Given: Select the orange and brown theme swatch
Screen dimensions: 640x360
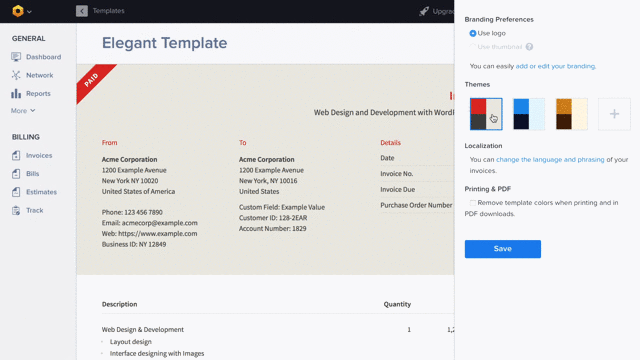Looking at the screenshot, I should pos(571,114).
